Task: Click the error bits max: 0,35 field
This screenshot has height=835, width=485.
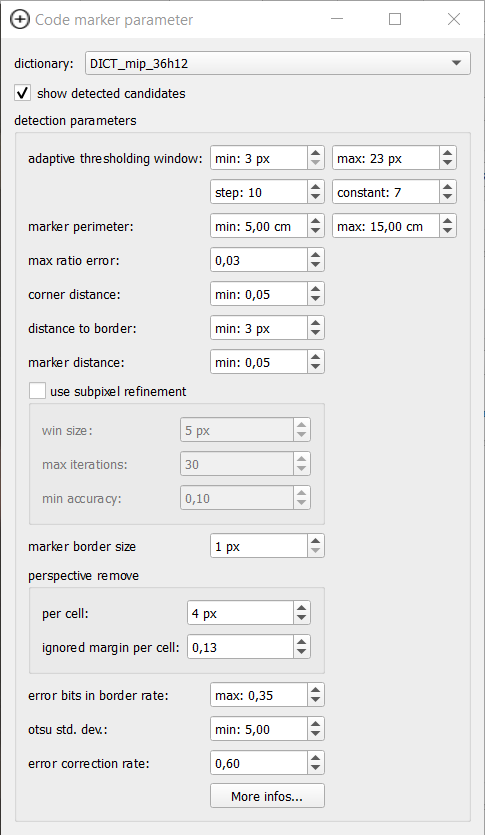Action: (259, 695)
